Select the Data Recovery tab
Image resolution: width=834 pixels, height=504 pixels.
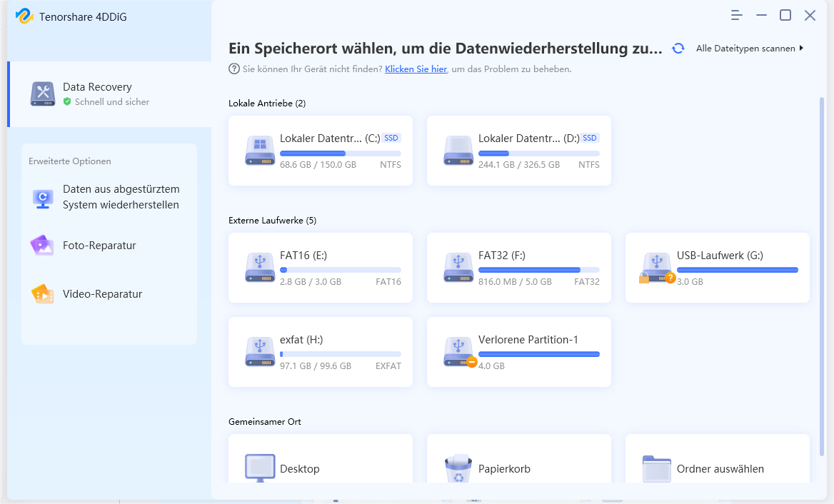109,94
